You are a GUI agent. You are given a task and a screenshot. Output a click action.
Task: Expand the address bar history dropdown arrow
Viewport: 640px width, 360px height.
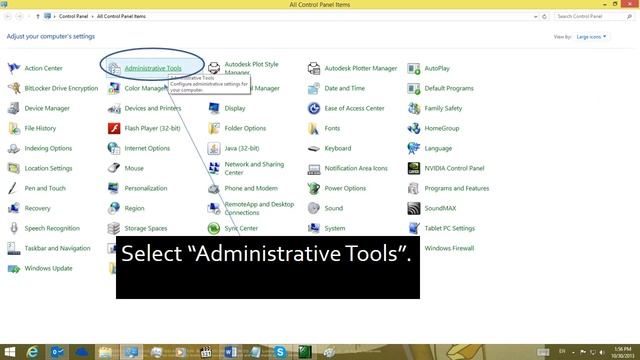click(x=536, y=17)
